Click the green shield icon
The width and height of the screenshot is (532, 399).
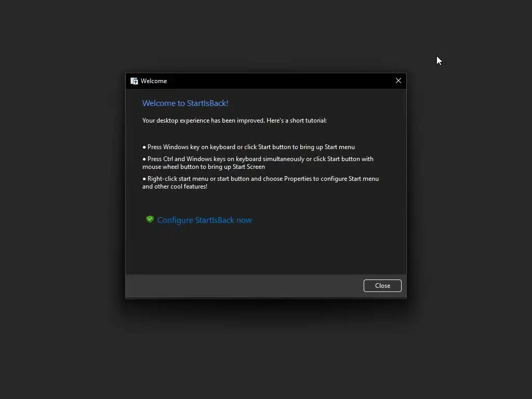[150, 220]
